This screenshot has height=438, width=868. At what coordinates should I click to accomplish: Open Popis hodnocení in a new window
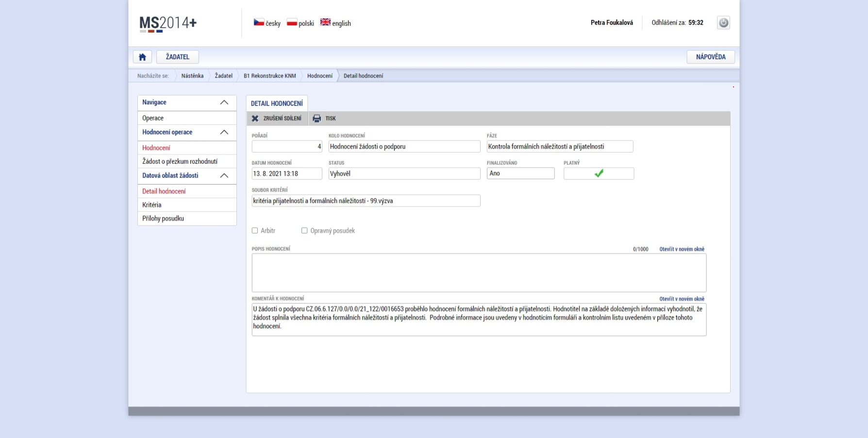pyautogui.click(x=682, y=249)
